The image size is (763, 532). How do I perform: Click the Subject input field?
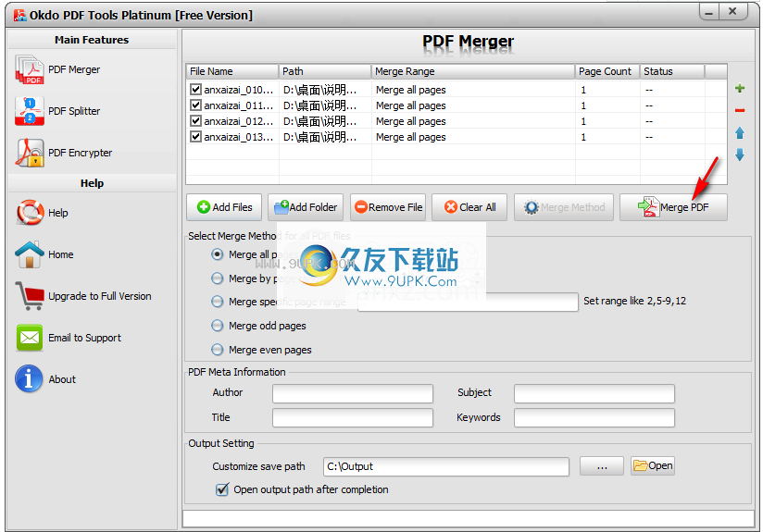594,393
